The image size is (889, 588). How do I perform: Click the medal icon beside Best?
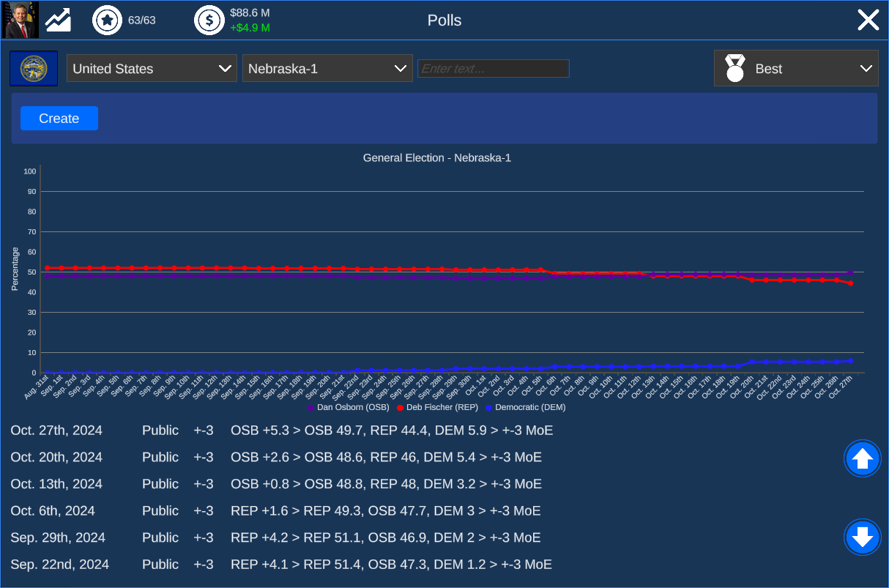tap(734, 68)
